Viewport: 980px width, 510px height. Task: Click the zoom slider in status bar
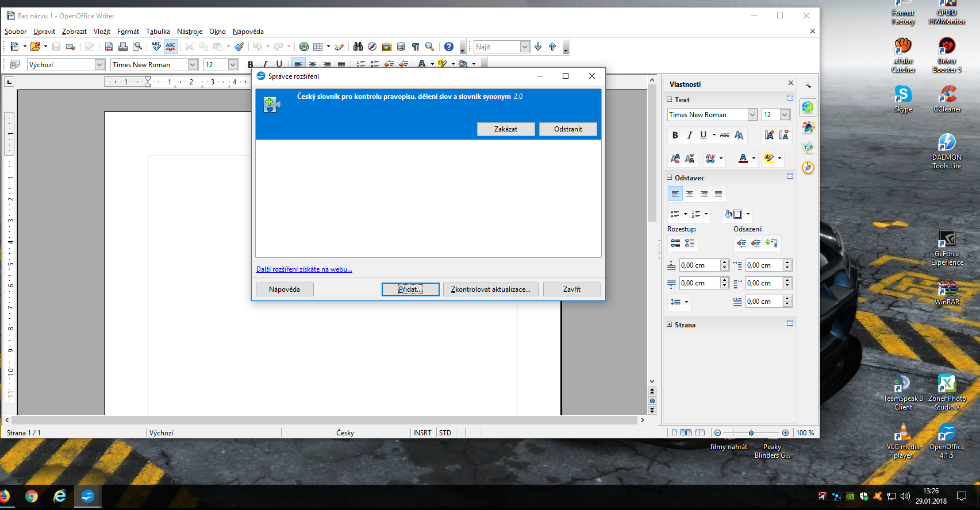(751, 433)
